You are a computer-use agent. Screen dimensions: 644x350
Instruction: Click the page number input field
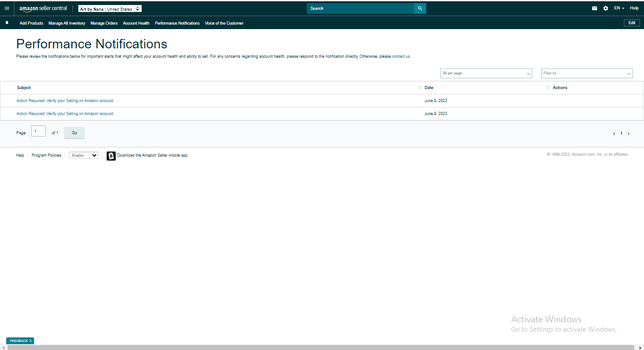pos(38,131)
